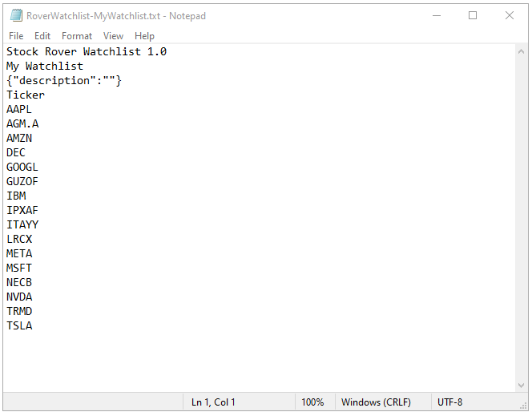This screenshot has width=532, height=416.
Task: Click on the GOOGL ticker text
Action: click(22, 168)
